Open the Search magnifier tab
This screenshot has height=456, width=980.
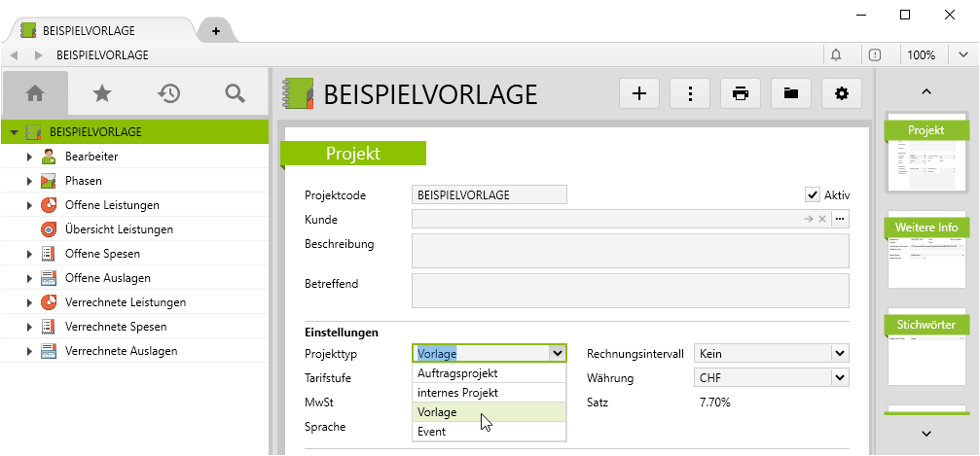235,93
